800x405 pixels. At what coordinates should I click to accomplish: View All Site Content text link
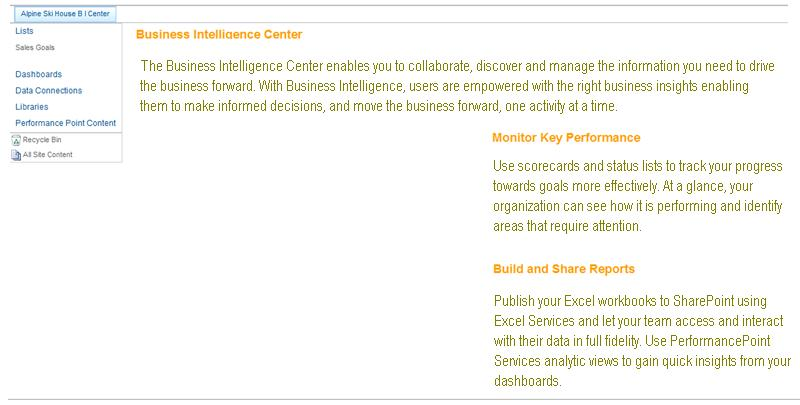[47, 155]
